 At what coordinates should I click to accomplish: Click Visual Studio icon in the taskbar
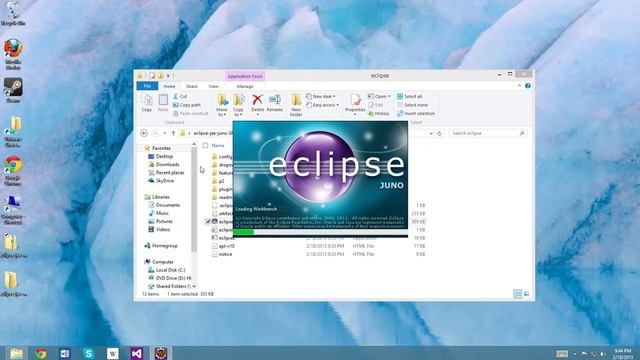click(137, 353)
